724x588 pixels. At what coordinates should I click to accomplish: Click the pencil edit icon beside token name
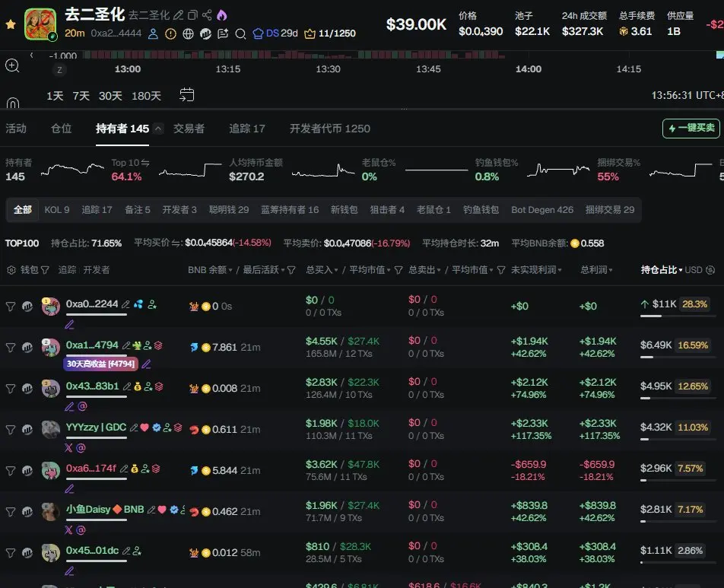pyautogui.click(x=178, y=15)
